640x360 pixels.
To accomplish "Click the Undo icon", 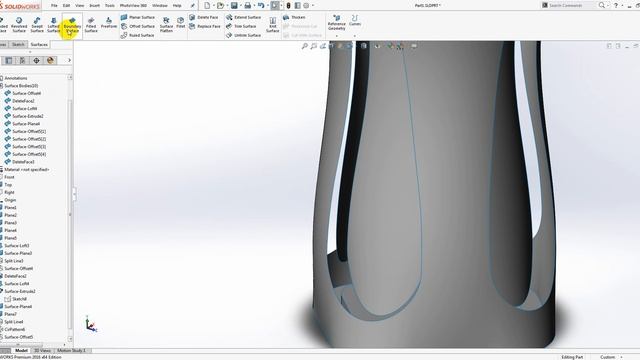I will pos(261,5).
